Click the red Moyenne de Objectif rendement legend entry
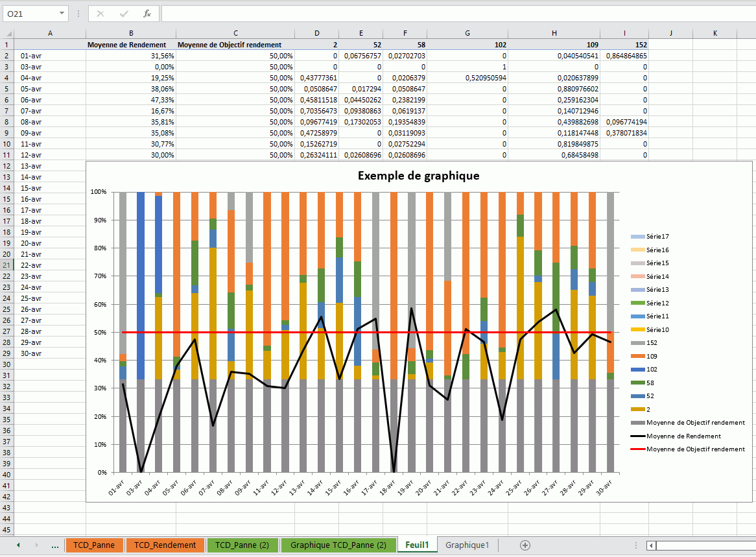This screenshot has width=756, height=557. click(695, 449)
